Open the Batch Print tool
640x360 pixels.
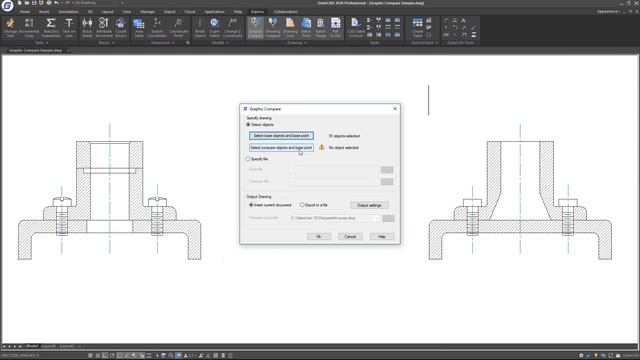pyautogui.click(x=306, y=27)
